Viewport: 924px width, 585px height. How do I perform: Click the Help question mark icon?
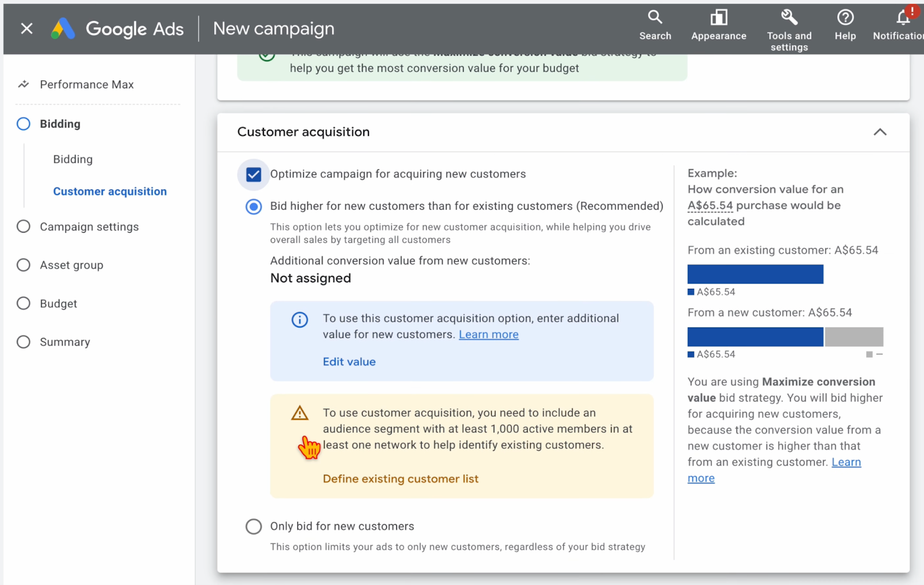(845, 17)
